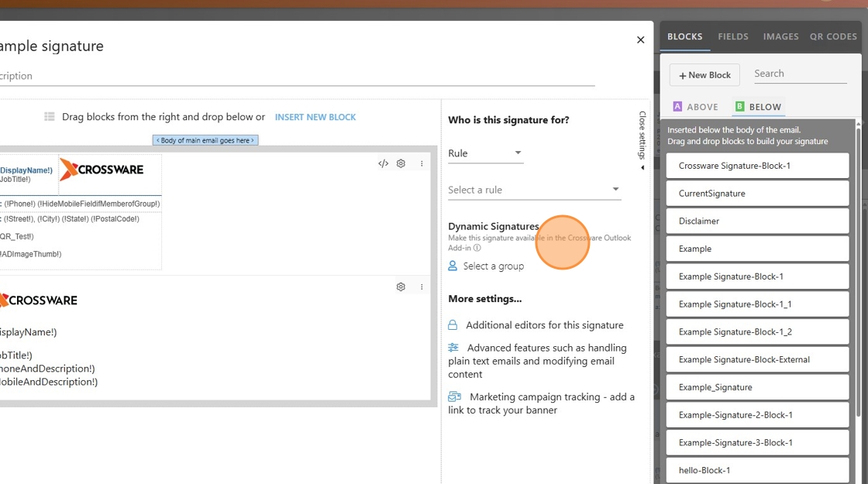
Task: Select Example Signature-Block-1 block
Action: [757, 276]
